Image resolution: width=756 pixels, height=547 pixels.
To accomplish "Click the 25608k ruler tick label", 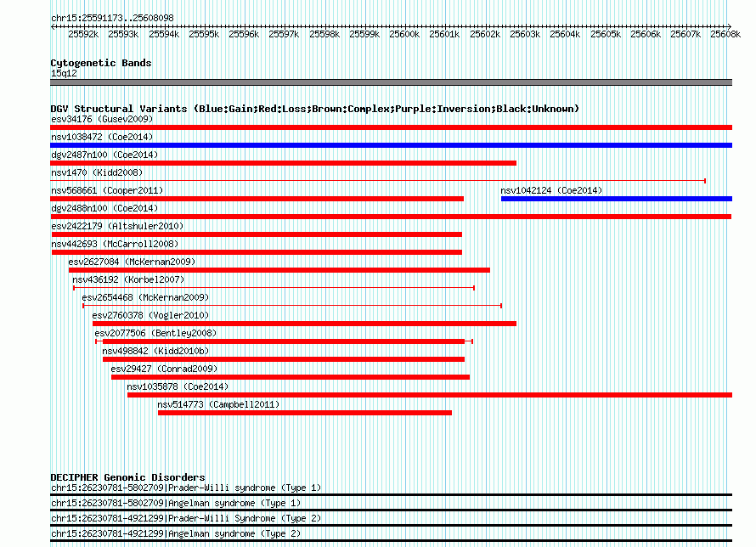I will 725,34.
